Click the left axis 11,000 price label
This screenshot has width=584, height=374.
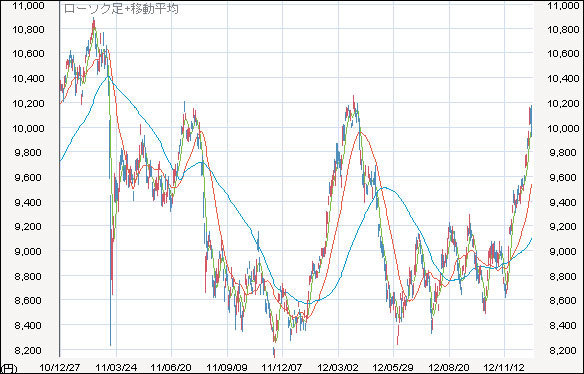(x=28, y=6)
